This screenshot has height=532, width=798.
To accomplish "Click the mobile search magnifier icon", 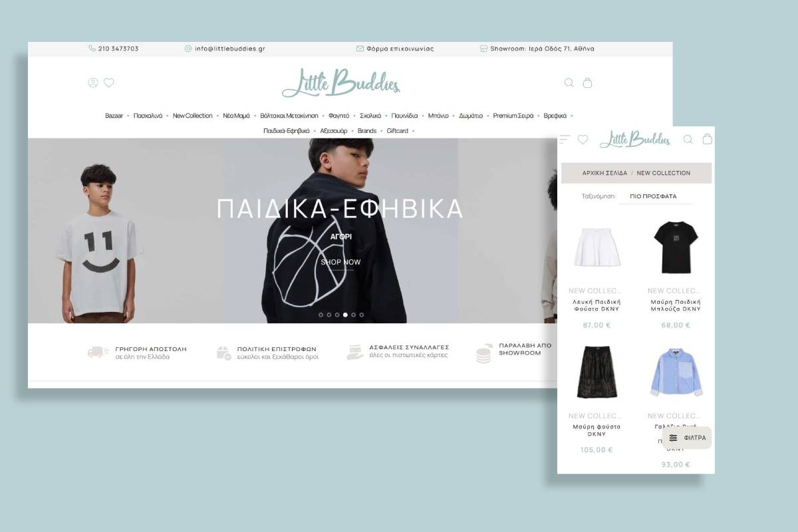I will click(x=688, y=140).
